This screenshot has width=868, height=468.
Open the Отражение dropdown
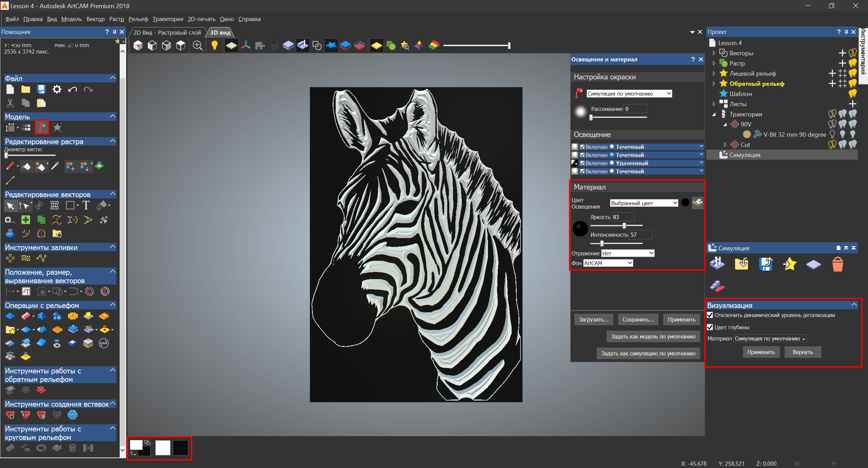click(628, 253)
